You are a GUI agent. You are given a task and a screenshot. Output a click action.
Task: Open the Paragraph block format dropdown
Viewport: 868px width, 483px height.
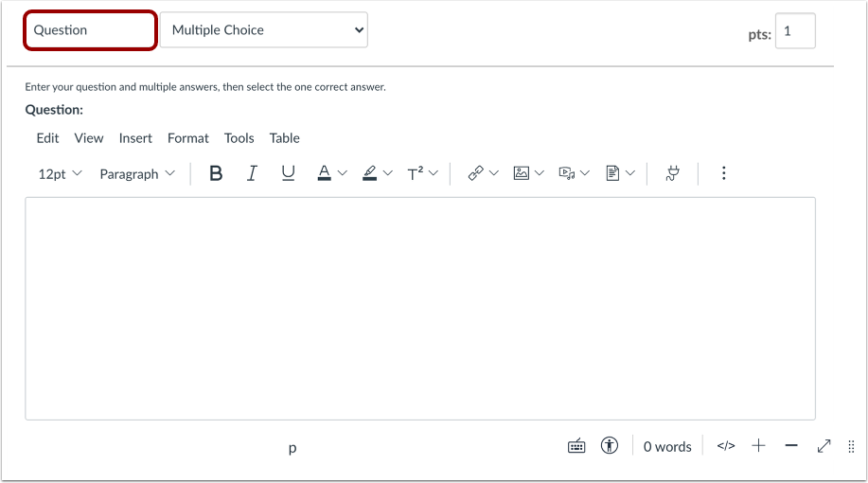tap(137, 174)
